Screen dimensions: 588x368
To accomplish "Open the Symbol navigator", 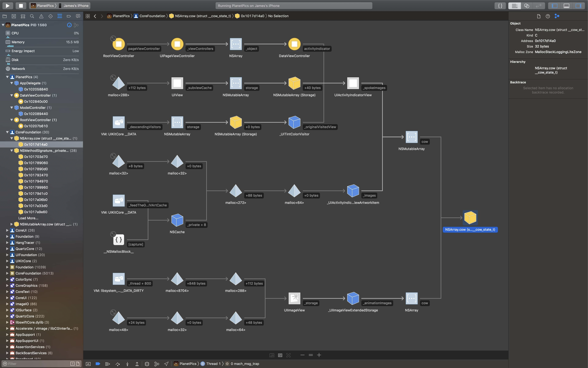I will click(x=23, y=16).
